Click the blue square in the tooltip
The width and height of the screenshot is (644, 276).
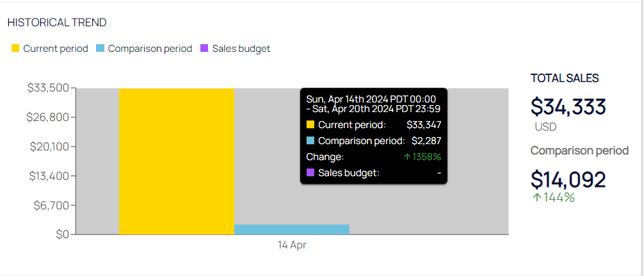pos(310,141)
